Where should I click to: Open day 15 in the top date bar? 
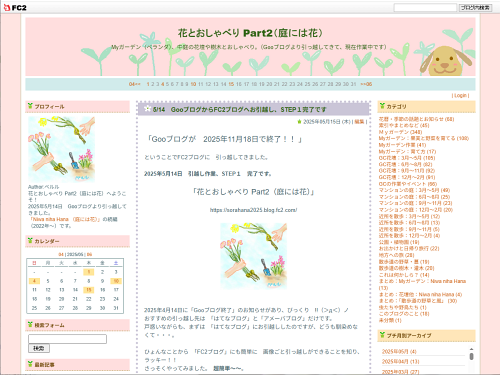(x=231, y=84)
